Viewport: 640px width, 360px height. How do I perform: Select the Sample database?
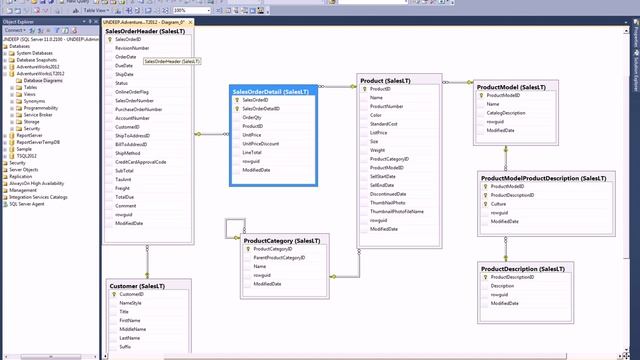click(x=24, y=149)
